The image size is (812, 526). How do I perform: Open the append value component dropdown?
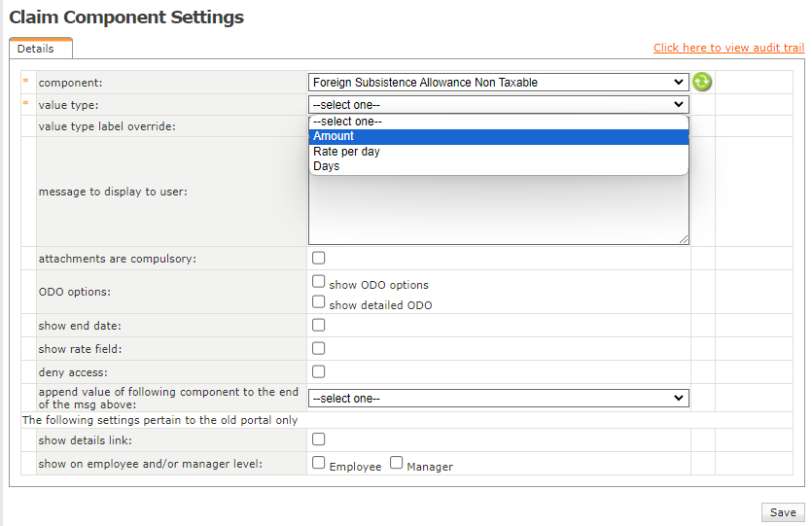(498, 399)
